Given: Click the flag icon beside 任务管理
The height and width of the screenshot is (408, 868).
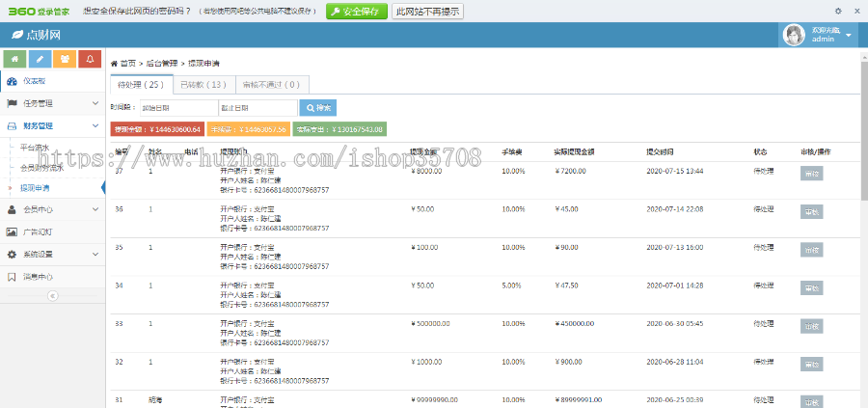Looking at the screenshot, I should (x=12, y=103).
